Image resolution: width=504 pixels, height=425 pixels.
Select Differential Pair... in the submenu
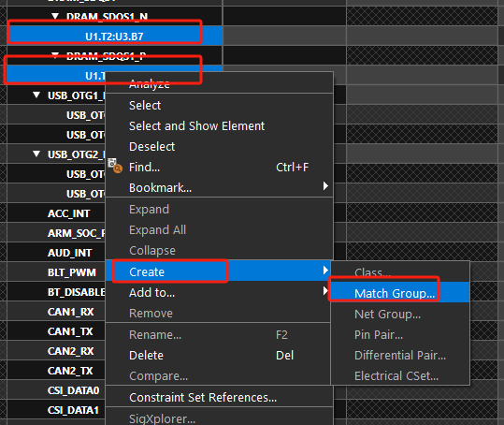tap(400, 355)
